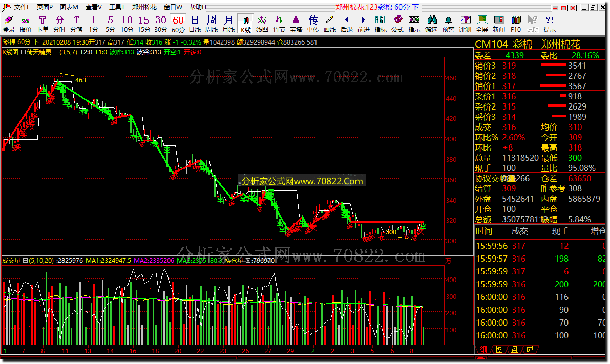Image resolution: width=610 pixels, height=364 pixels.
Task: Switch to the 盘 quote tab
Action: [x=514, y=349]
